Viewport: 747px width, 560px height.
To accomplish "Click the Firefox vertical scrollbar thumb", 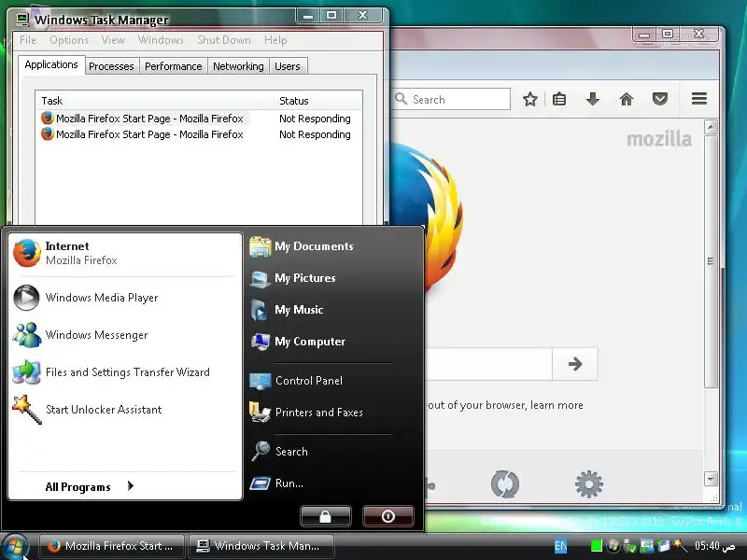I will point(711,261).
